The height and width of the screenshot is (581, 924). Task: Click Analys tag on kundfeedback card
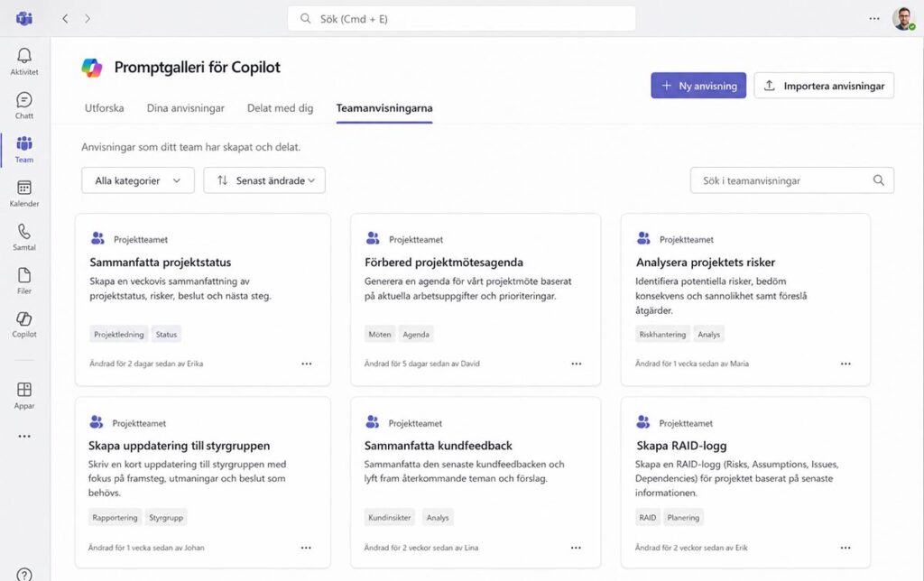[x=438, y=517]
